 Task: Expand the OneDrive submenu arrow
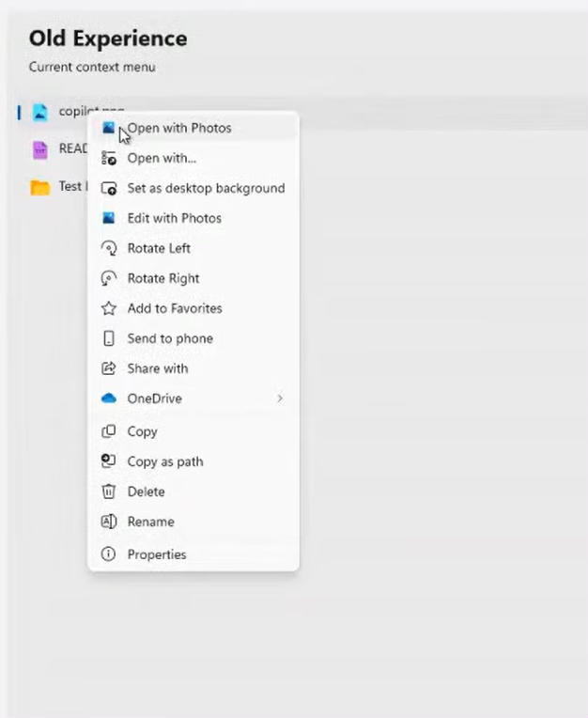point(279,398)
